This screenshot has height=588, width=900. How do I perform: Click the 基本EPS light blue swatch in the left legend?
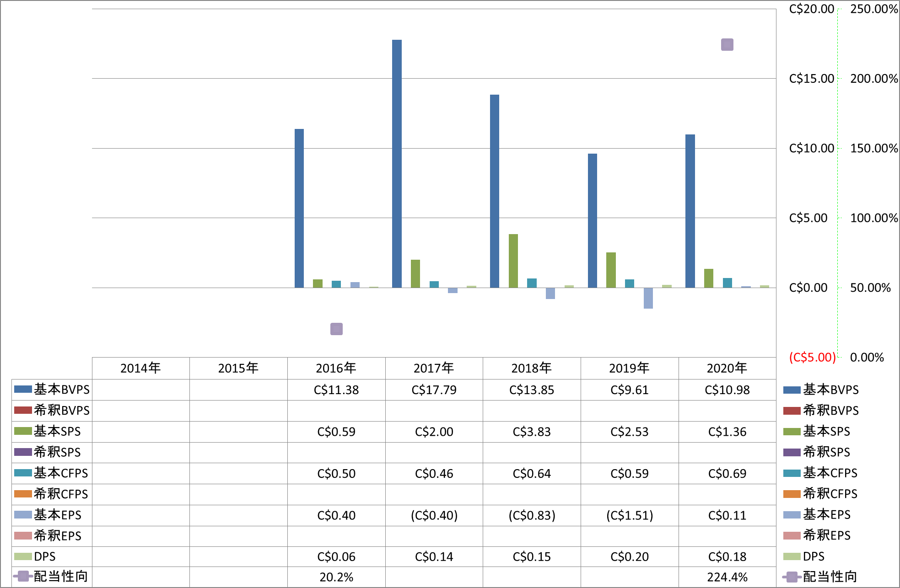click(x=23, y=515)
